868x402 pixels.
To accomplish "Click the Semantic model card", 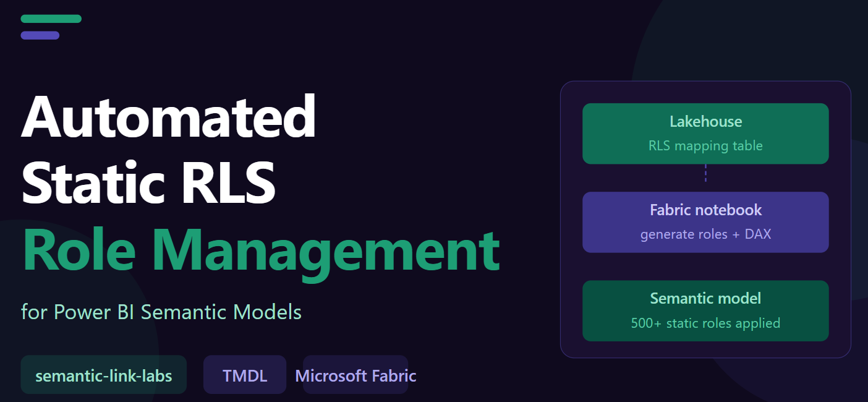I will 705,310.
